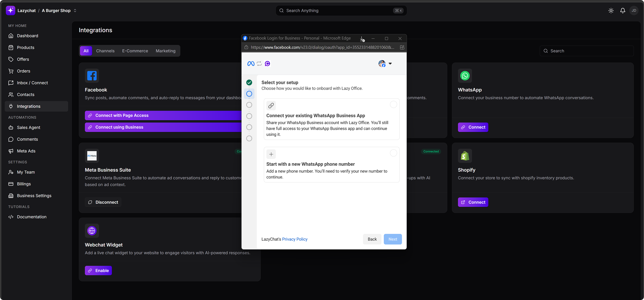This screenshot has height=300, width=644.
Task: Open the JD user avatar menu
Action: (634, 11)
